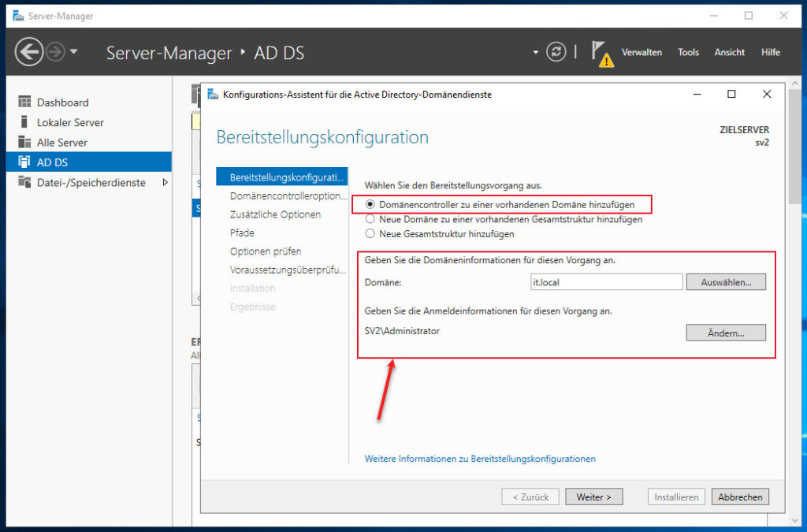Open the Verwalten menu
Image resolution: width=807 pixels, height=532 pixels.
(642, 52)
